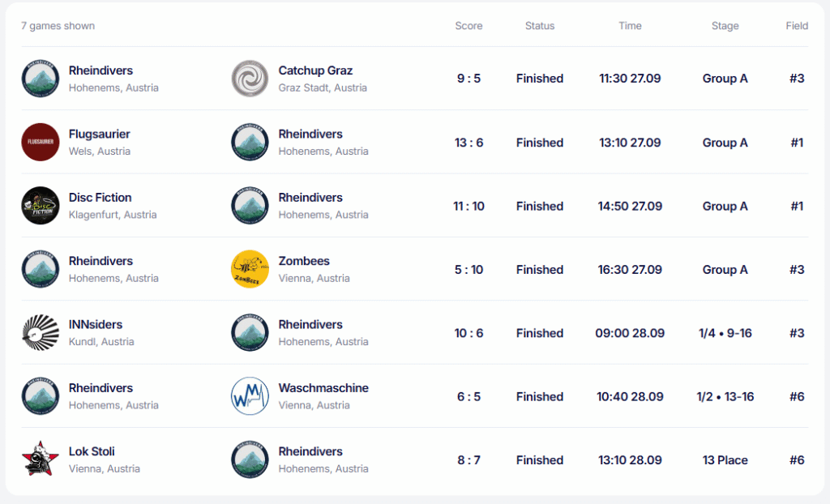Click the Catchup Graz spiral logo
This screenshot has width=830, height=504.
pos(250,79)
